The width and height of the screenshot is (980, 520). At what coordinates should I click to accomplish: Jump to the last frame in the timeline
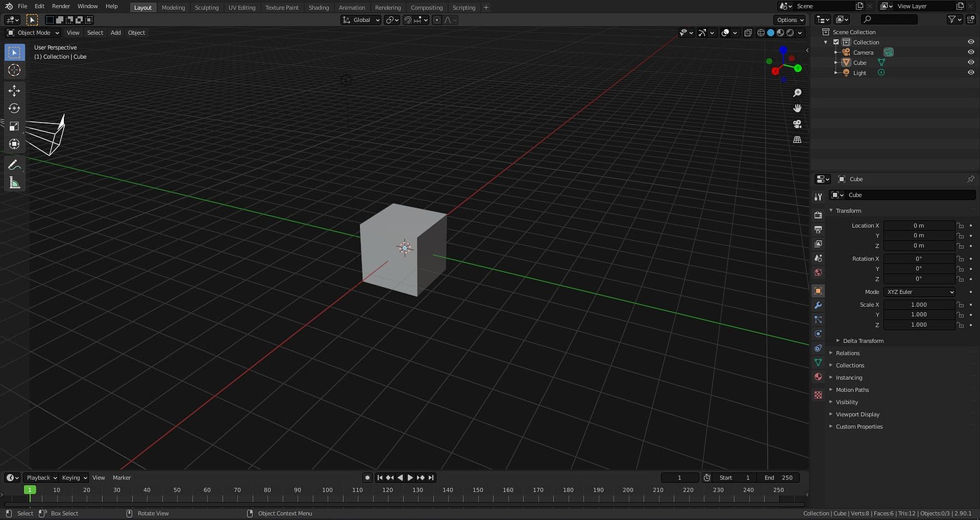431,477
